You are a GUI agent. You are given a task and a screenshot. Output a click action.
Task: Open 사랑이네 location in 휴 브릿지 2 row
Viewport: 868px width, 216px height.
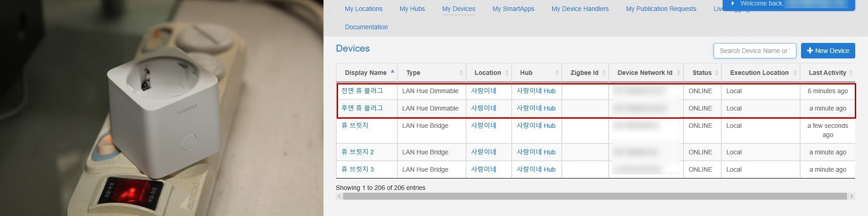coord(483,152)
